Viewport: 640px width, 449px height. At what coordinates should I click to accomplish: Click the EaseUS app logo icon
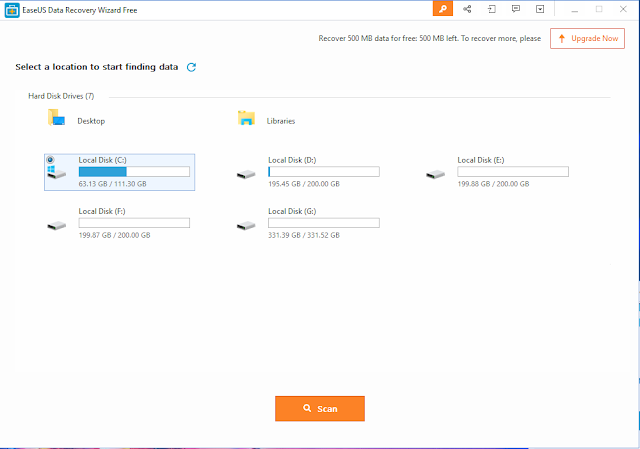[12, 10]
